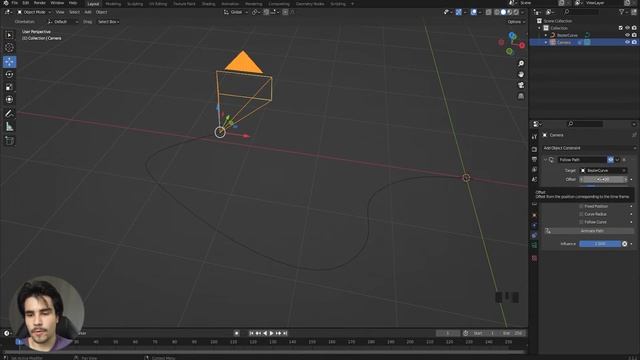Click the BezierCurve Target field
The image size is (640, 360).
[x=603, y=171]
